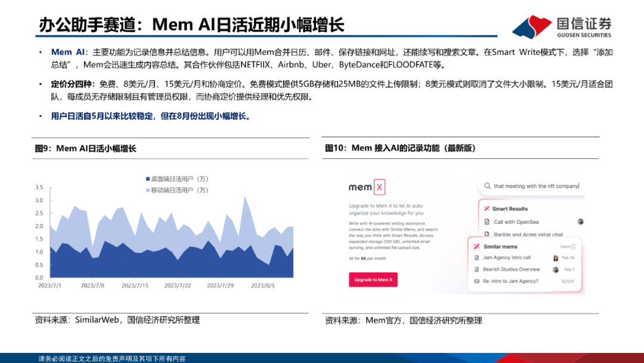
Task: Click the envelope icon next to Re: intro to Jam Agency?
Action: (476, 281)
